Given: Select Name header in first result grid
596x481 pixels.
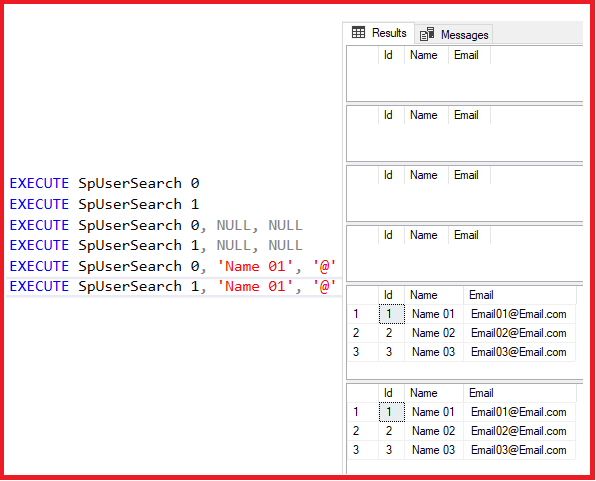Looking at the screenshot, I should click(x=426, y=55).
